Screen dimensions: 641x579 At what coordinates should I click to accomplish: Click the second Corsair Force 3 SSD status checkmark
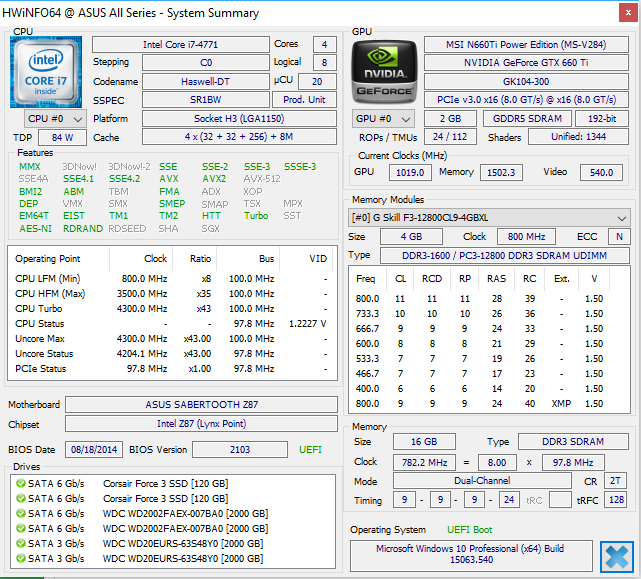(x=20, y=498)
